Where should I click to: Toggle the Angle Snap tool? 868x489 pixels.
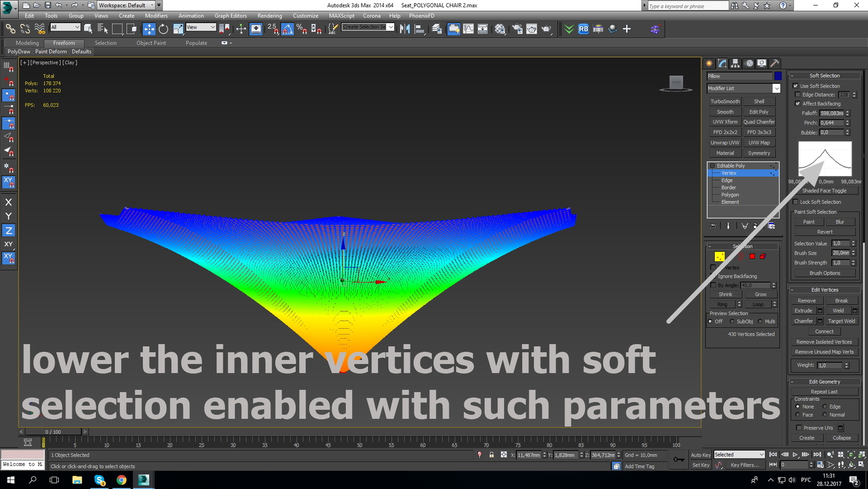(x=288, y=29)
